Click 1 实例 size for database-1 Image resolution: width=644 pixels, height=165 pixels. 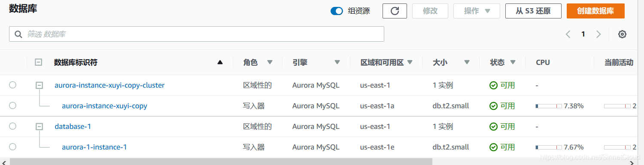point(443,126)
